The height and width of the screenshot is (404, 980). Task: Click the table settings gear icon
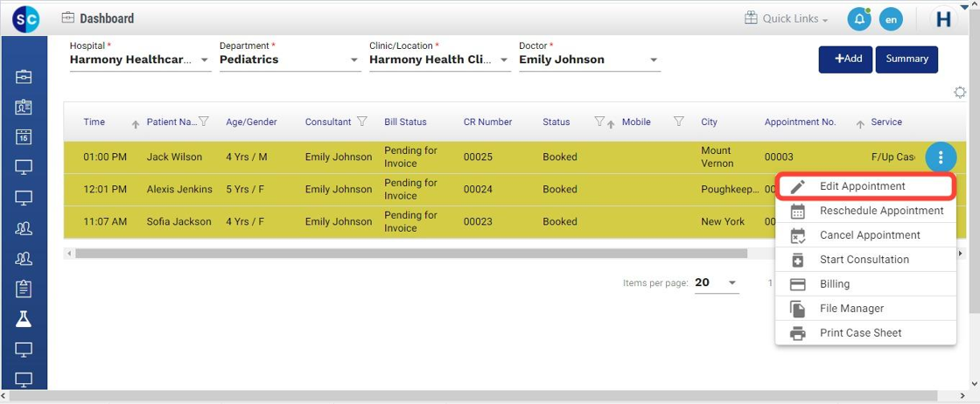[960, 93]
